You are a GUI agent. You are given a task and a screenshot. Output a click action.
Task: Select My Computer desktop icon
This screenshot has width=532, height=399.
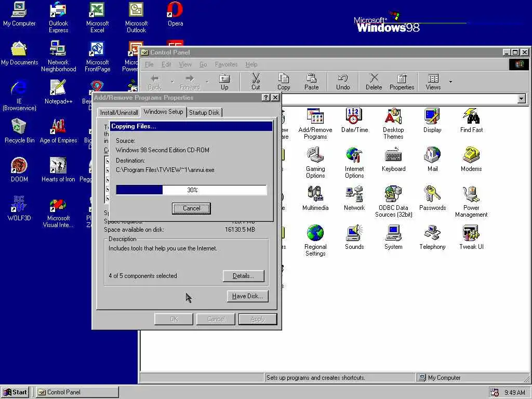19,14
